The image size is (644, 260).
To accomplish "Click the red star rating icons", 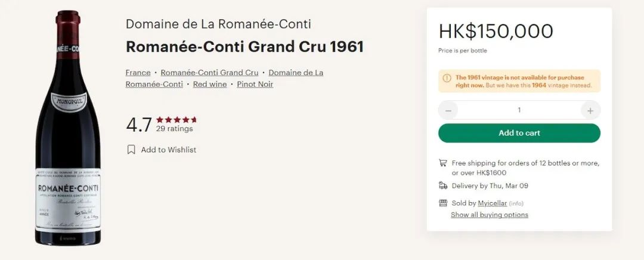I will click(176, 119).
